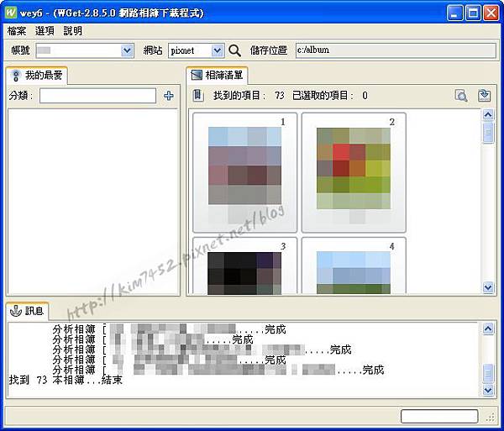Click the progress bar in status bar
Image resolution: width=504 pixels, height=431 pixels.
pyautogui.click(x=439, y=416)
